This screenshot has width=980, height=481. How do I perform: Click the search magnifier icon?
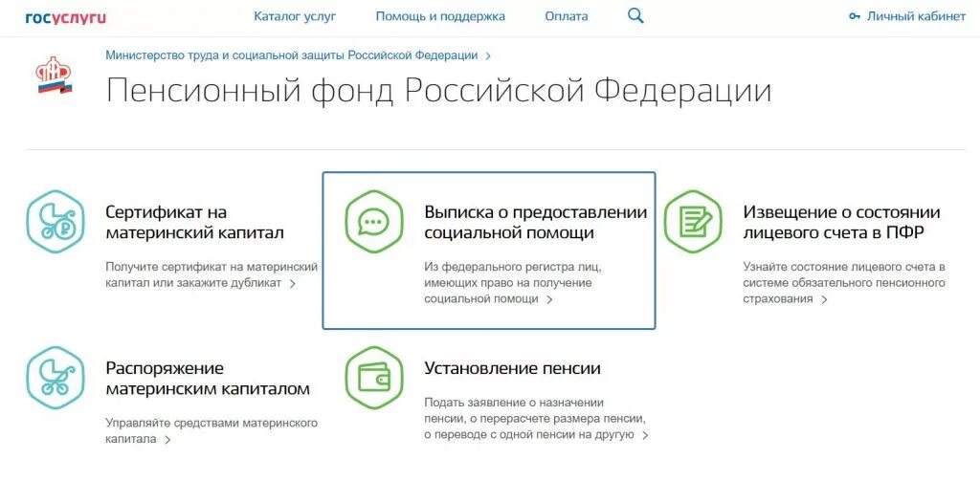tap(635, 17)
